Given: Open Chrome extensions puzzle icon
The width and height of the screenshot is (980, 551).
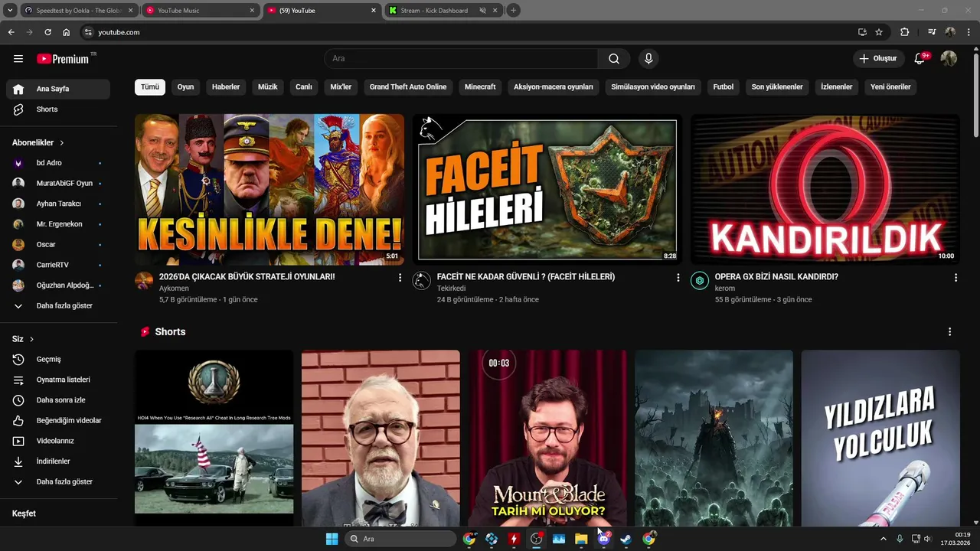Looking at the screenshot, I should 904,32.
